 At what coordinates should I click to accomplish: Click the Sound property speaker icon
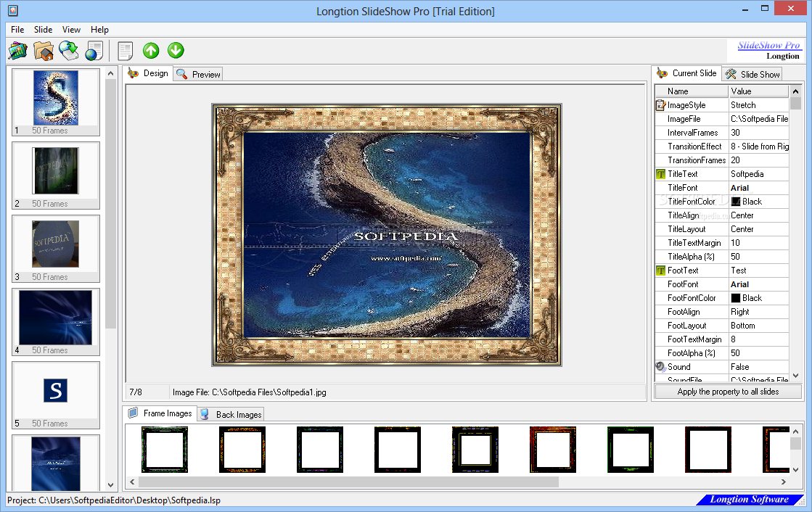click(661, 366)
